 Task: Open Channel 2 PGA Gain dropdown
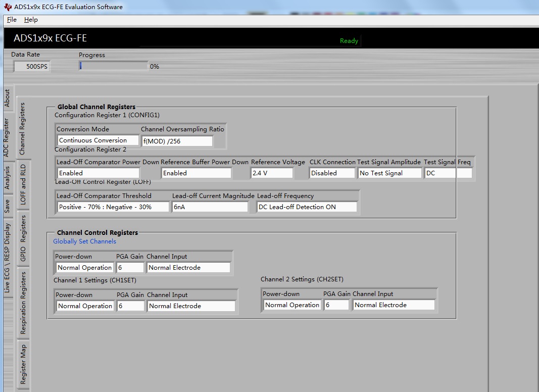336,305
